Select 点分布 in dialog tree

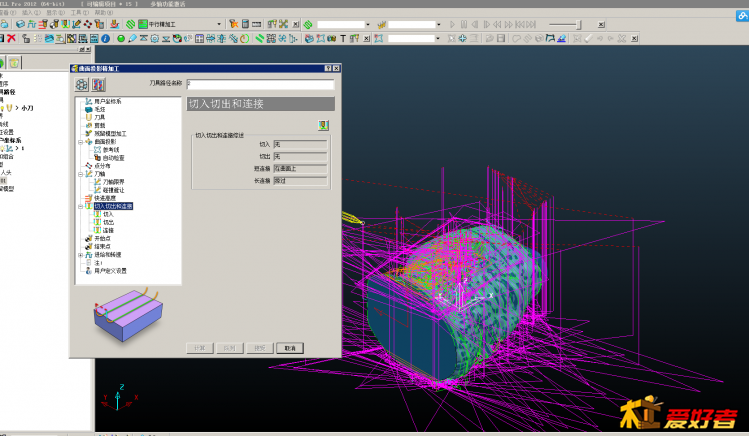pos(102,166)
